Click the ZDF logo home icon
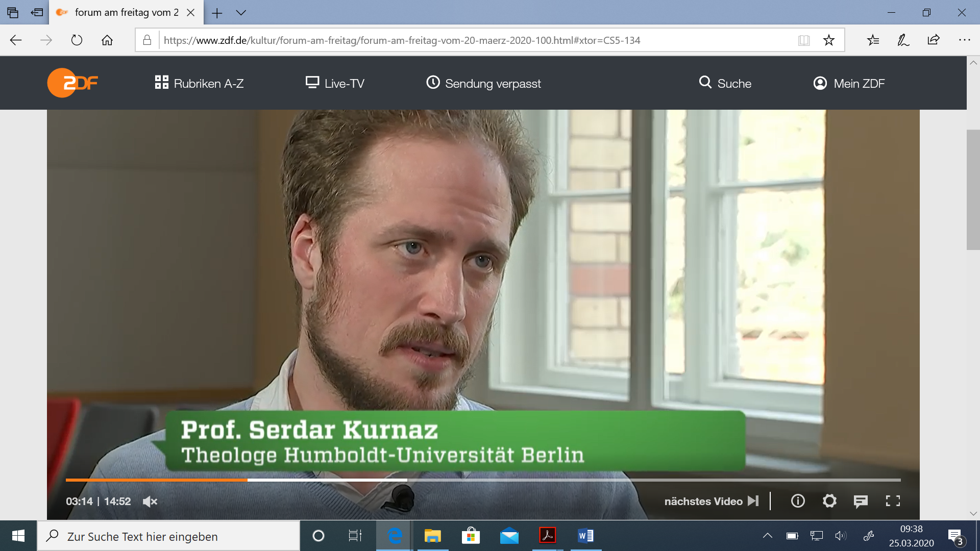 point(72,83)
